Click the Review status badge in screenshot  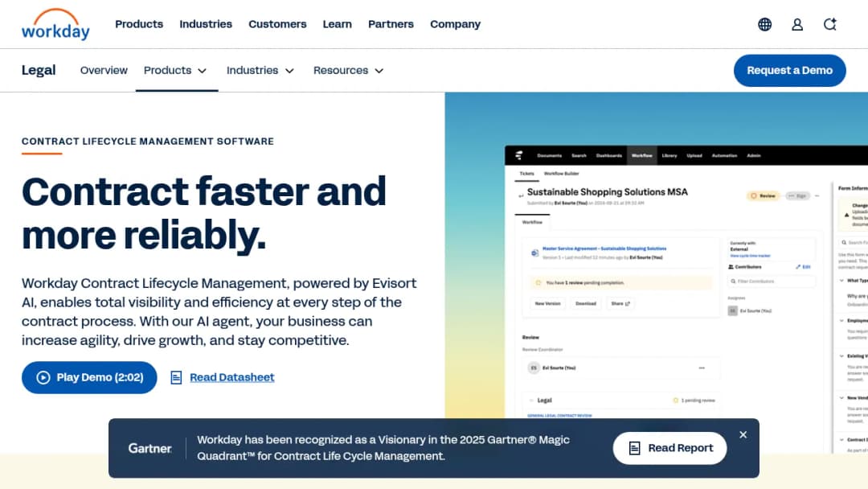tap(764, 196)
